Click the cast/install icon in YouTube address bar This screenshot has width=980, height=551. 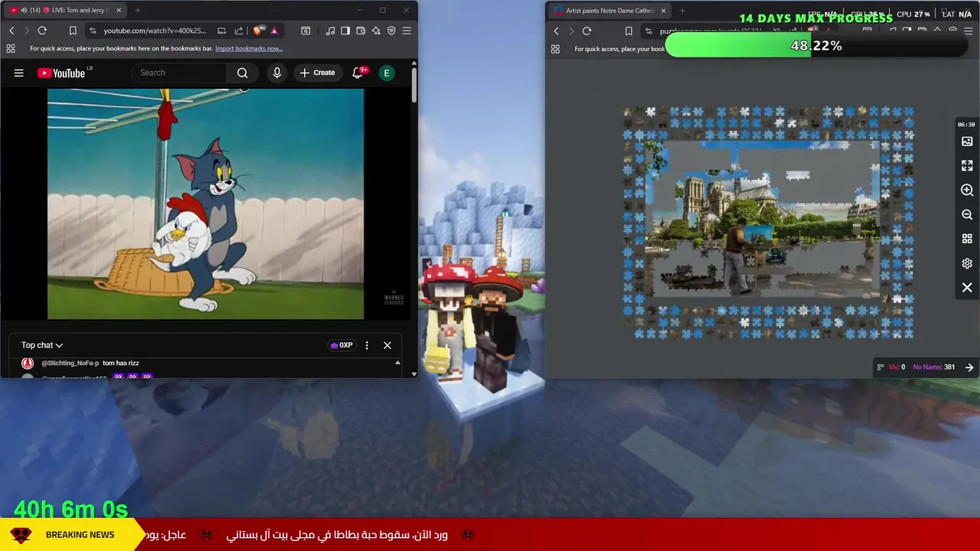pos(221,31)
